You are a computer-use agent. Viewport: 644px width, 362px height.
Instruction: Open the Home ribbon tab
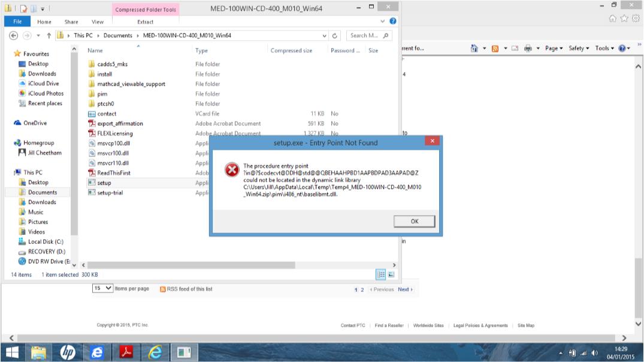coord(44,22)
